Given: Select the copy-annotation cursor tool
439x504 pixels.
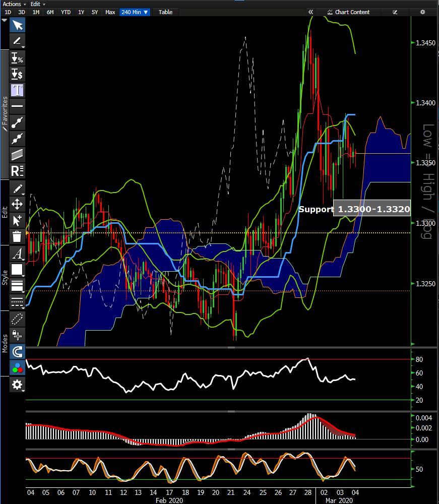Looking at the screenshot, I should point(17,221).
